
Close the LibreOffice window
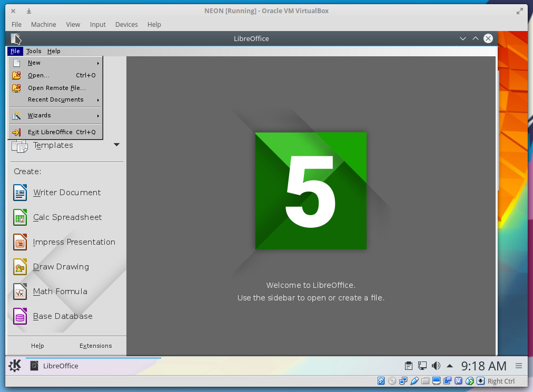point(488,38)
